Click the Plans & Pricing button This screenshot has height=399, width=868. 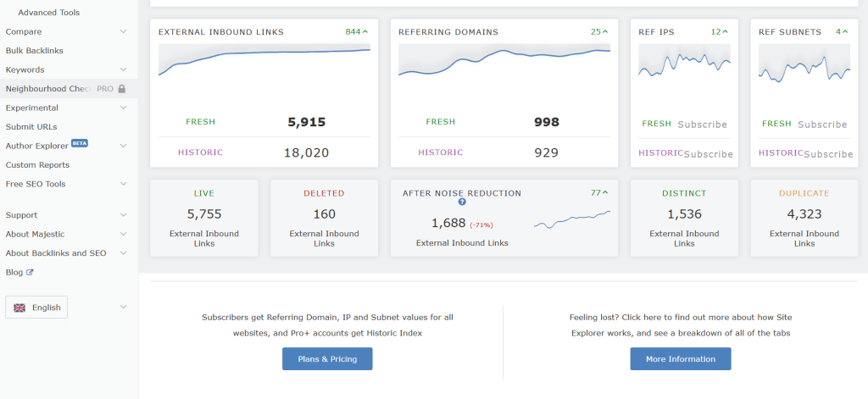pyautogui.click(x=327, y=359)
